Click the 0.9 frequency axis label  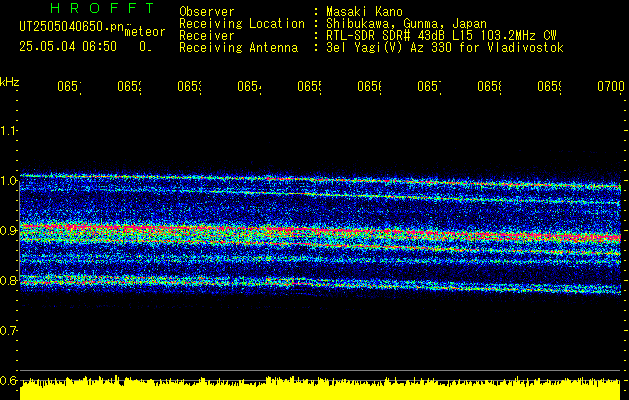(8, 231)
